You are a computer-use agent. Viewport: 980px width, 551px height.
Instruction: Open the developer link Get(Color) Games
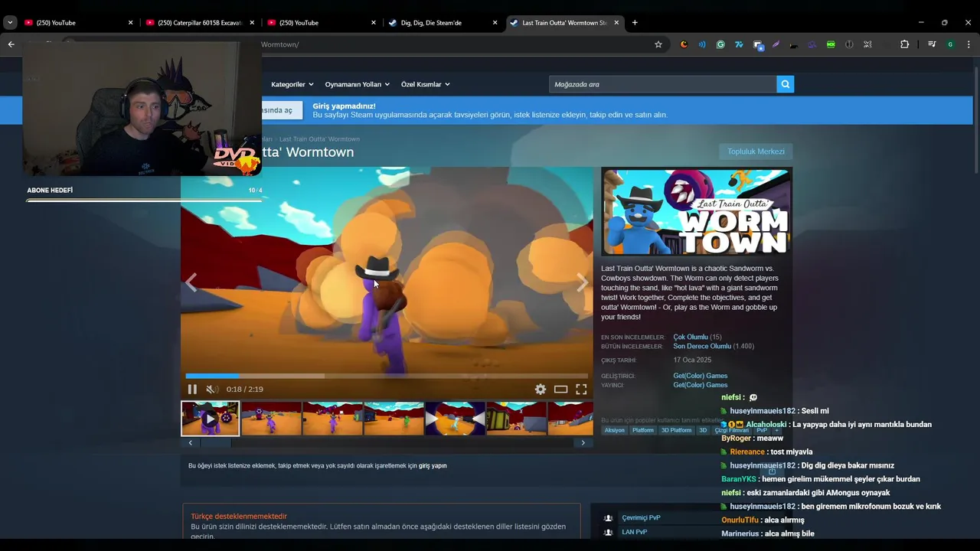701,375
